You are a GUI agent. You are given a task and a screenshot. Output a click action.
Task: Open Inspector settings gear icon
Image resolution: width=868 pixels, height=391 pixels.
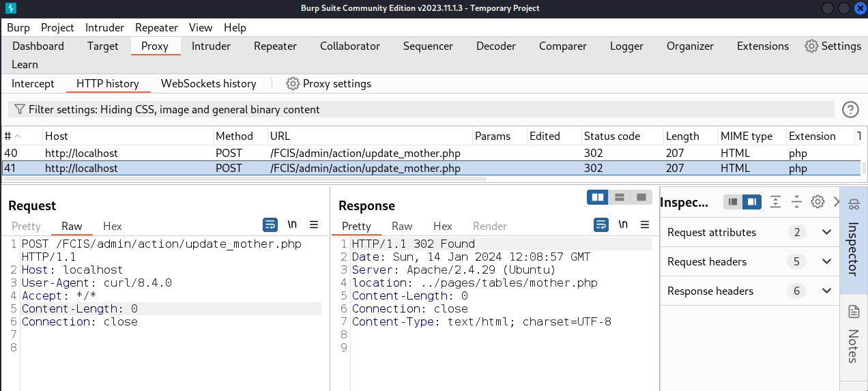pos(818,201)
